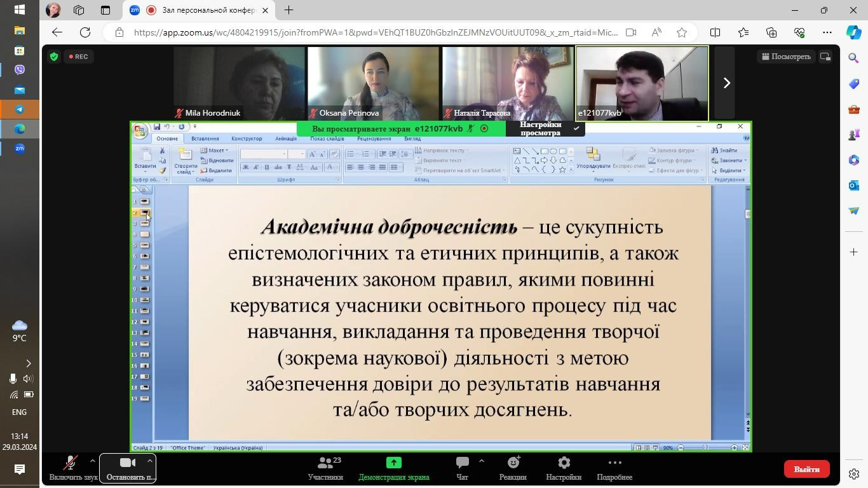Toggle bold Ж formatting

tap(245, 167)
